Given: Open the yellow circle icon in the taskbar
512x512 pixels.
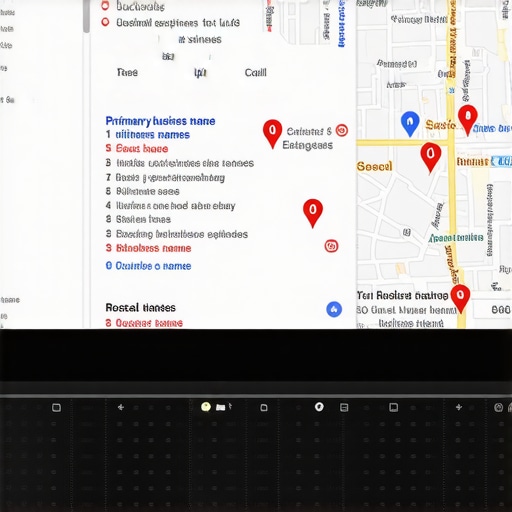Looking at the screenshot, I should [x=206, y=407].
